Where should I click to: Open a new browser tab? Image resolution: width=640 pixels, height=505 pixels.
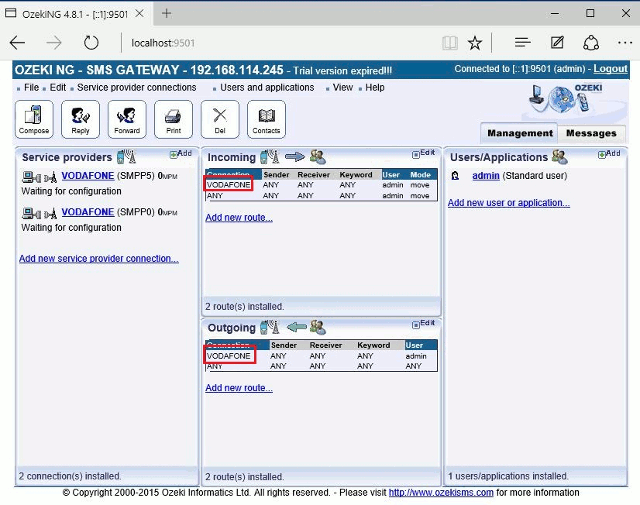pyautogui.click(x=166, y=13)
